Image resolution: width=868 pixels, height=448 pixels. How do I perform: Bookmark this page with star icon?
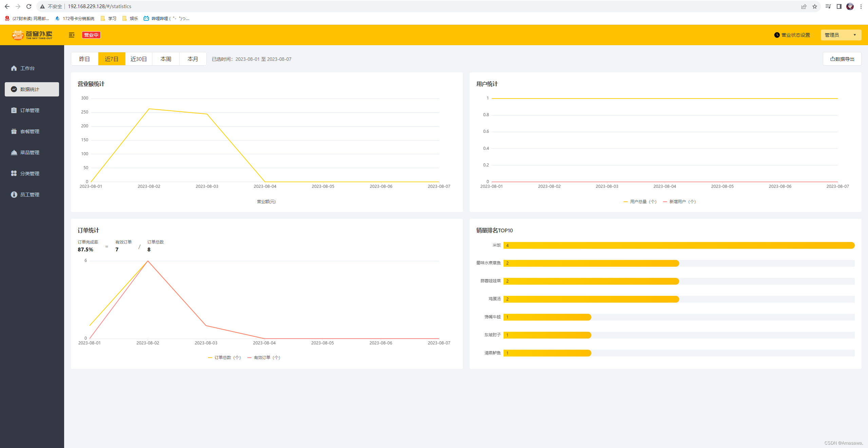click(815, 6)
